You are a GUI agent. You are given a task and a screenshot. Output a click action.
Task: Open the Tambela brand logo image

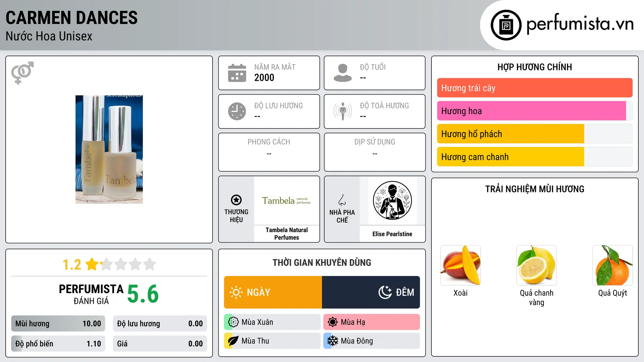[286, 200]
